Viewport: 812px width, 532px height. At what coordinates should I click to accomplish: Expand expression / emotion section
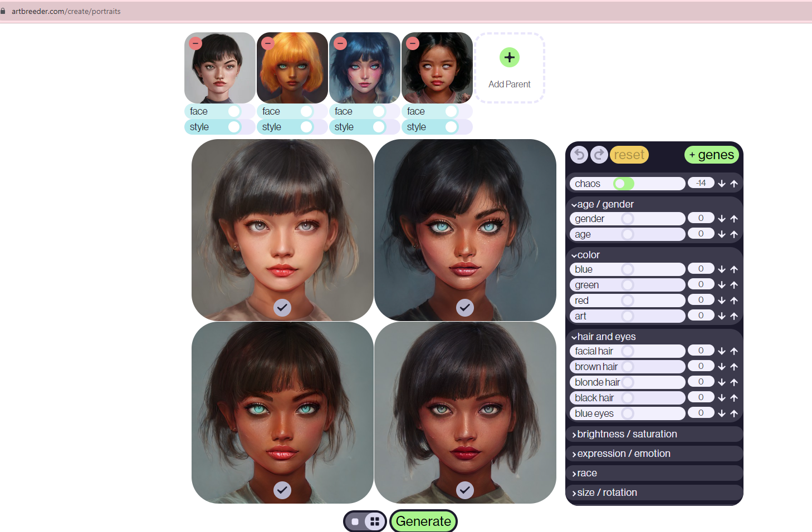654,454
